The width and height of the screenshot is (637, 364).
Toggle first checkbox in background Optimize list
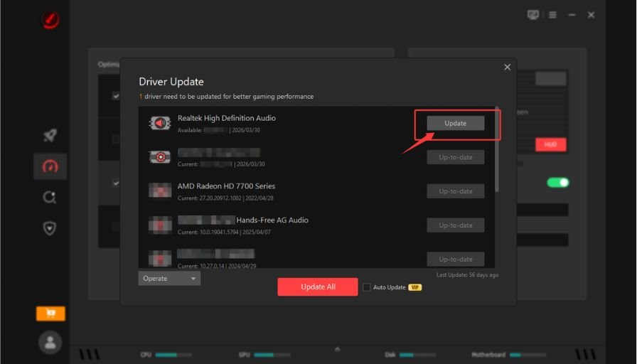point(116,96)
